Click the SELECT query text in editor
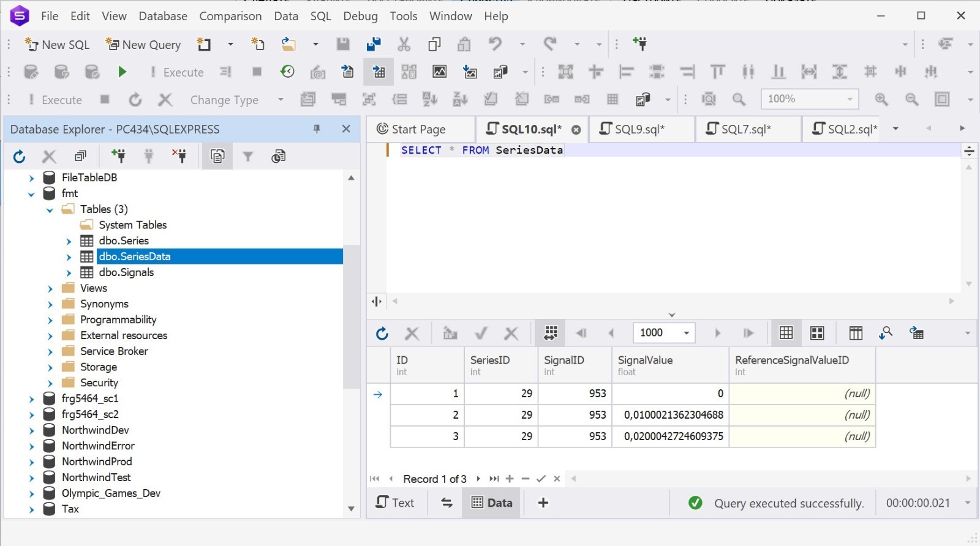The image size is (980, 546). 481,150
